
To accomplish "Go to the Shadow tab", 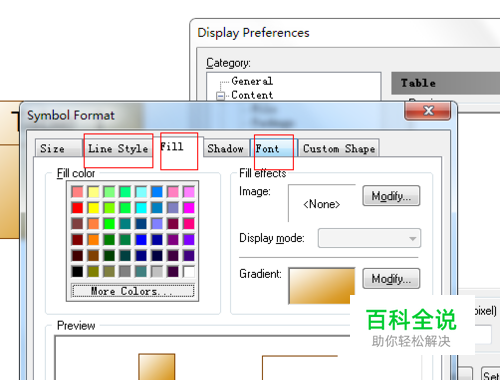I will click(x=226, y=148).
